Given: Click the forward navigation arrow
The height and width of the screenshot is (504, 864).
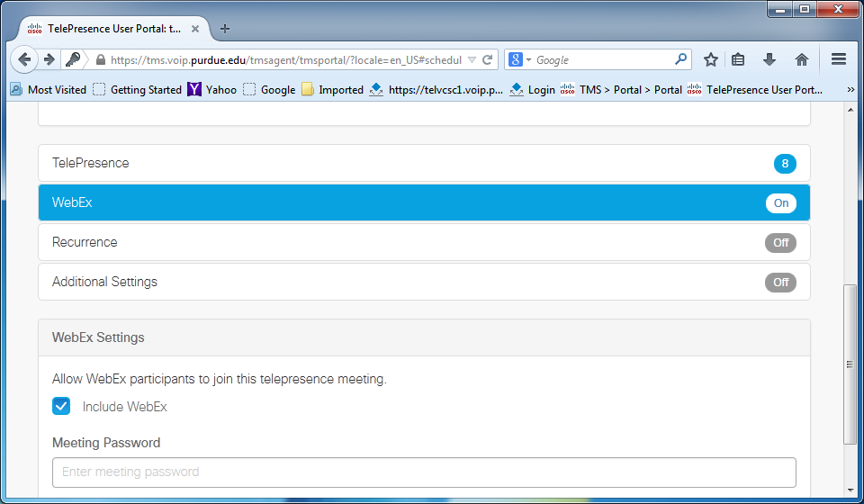Looking at the screenshot, I should click(49, 59).
